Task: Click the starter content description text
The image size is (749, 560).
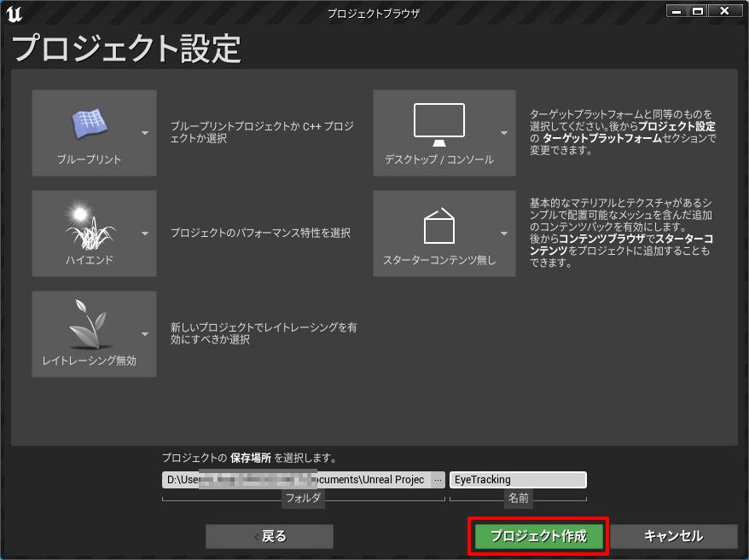Action: [x=621, y=233]
